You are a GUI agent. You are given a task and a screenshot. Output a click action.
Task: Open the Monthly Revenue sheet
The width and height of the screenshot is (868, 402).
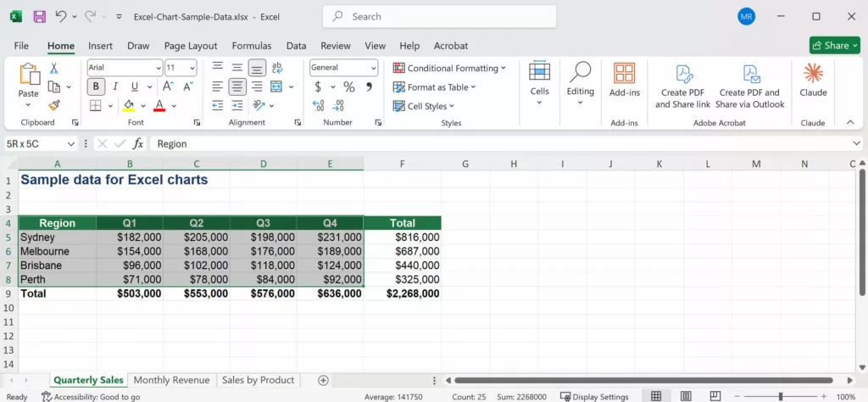pyautogui.click(x=171, y=381)
